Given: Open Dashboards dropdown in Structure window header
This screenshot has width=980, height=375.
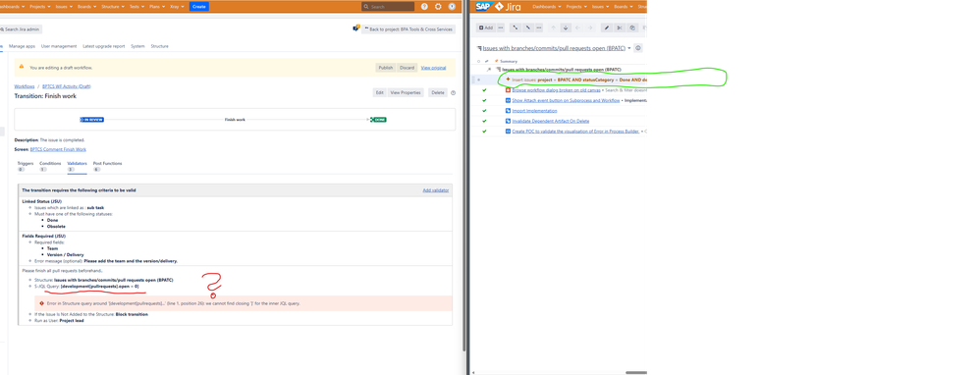Looking at the screenshot, I should point(546,6).
